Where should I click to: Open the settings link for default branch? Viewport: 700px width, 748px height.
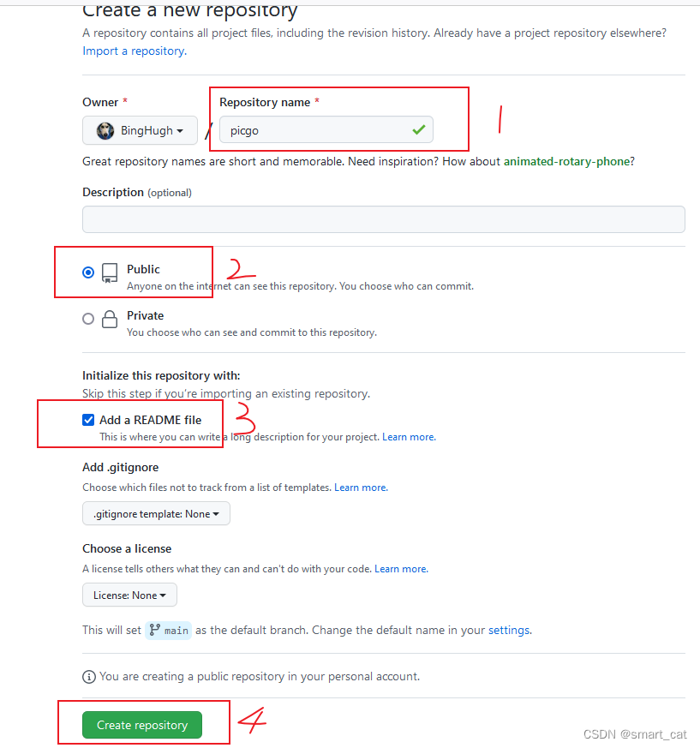509,630
